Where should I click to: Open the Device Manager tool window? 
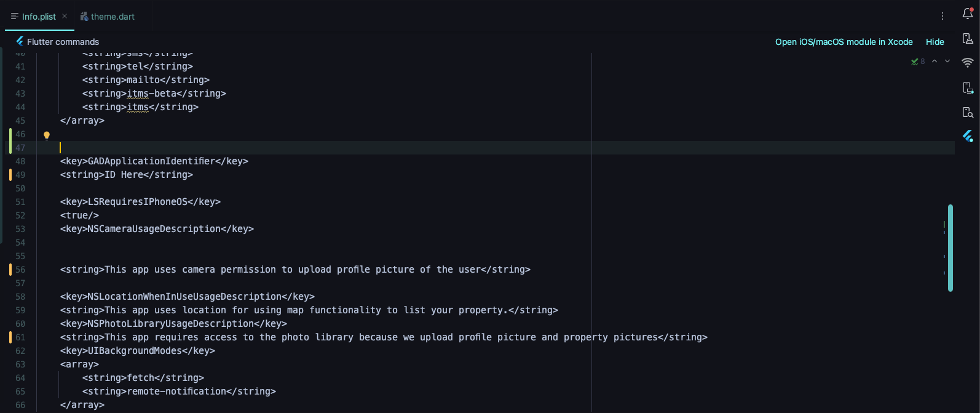(968, 39)
